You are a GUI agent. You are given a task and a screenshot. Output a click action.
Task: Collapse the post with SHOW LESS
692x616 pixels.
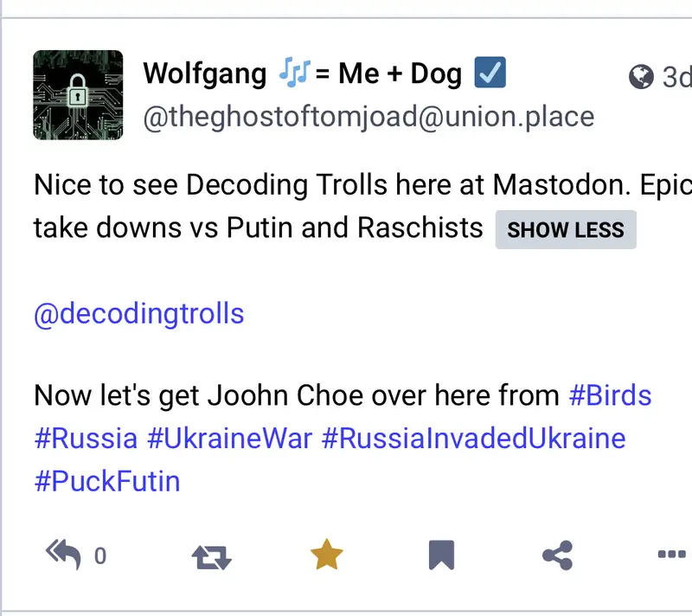point(565,229)
